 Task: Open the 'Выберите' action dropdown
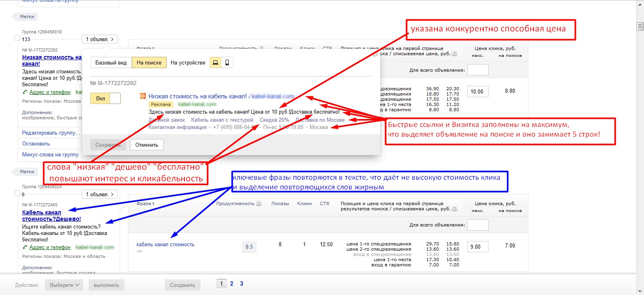tap(64, 285)
